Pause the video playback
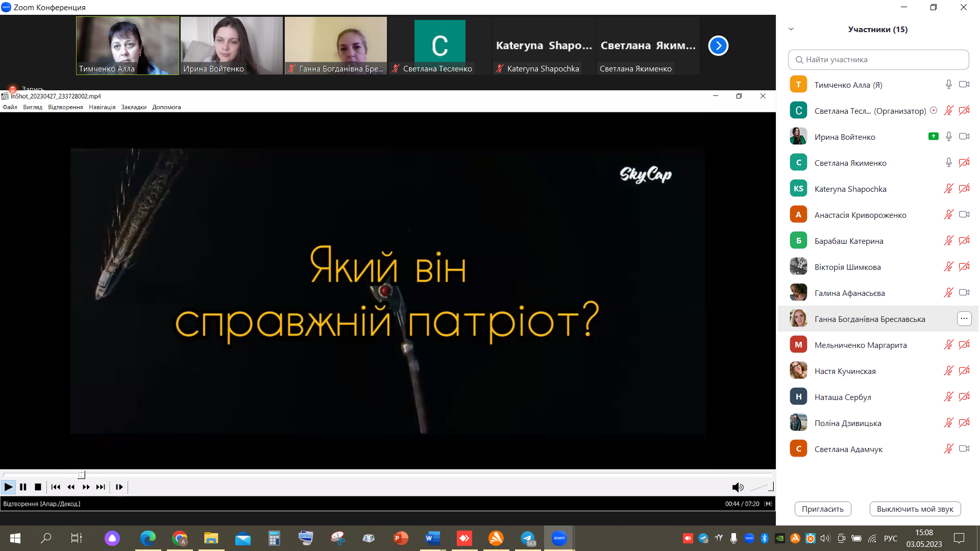The image size is (980, 551). coord(23,487)
